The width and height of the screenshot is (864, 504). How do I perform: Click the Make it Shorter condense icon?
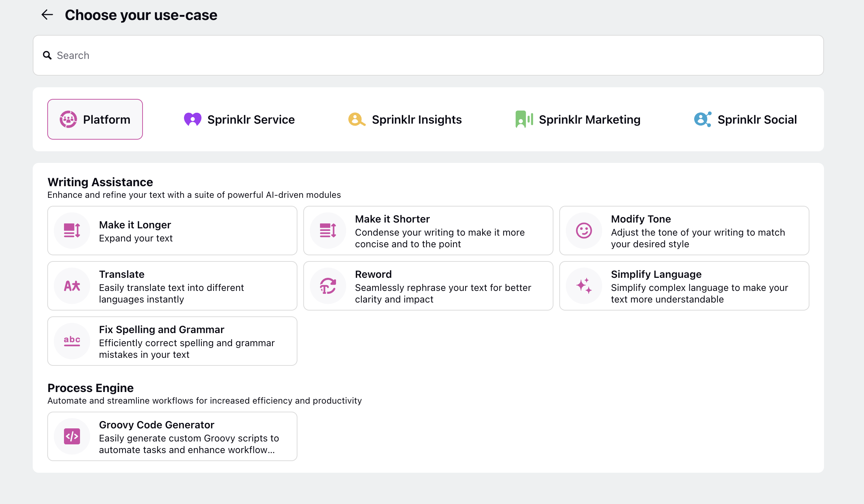click(x=328, y=231)
